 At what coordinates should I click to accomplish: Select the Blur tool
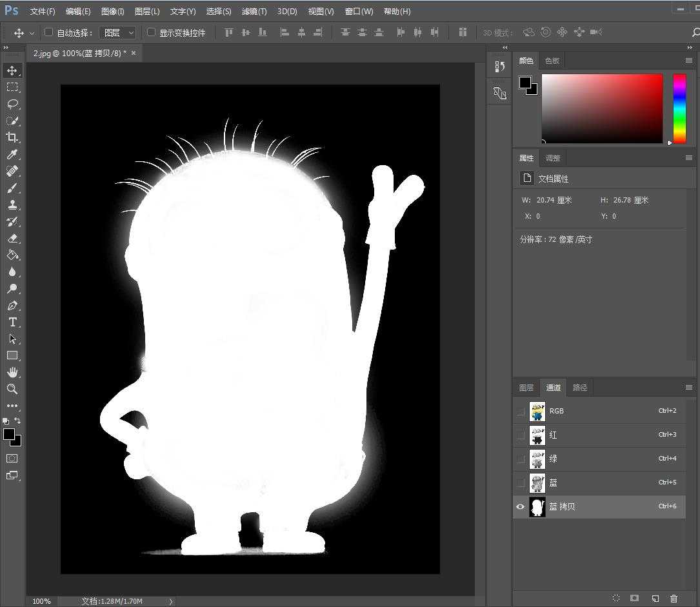point(12,272)
